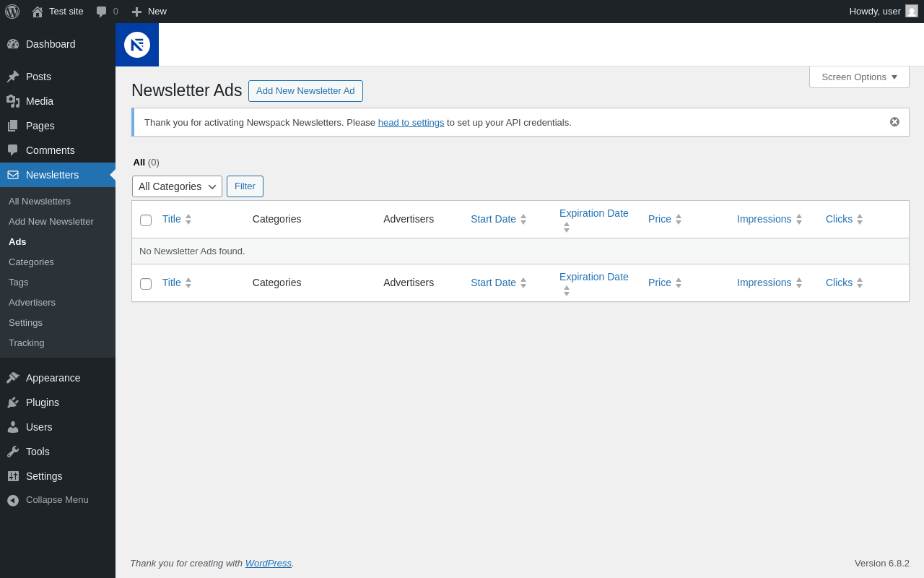
Task: Open the Tracking submenu item
Action: 27,342
